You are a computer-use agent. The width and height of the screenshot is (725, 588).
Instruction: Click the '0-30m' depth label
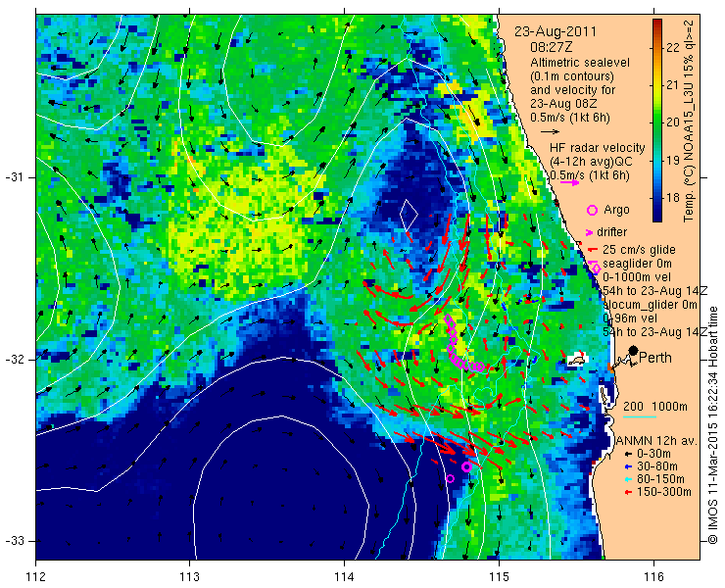[x=653, y=455]
